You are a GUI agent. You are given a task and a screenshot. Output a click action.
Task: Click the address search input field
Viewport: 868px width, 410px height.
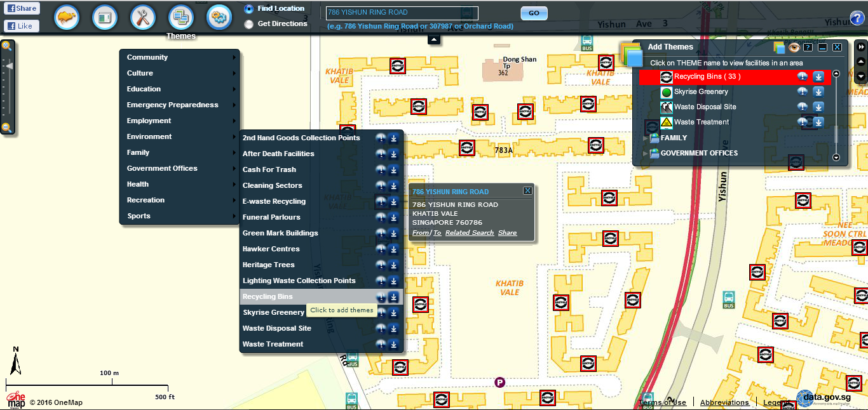pyautogui.click(x=400, y=12)
